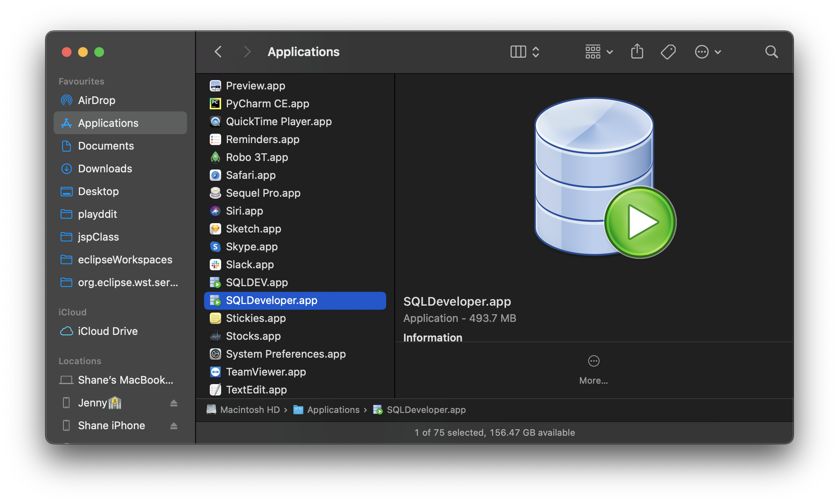Select TeamViewer.app in the list
Screen dimensions: 839x504
click(x=265, y=372)
